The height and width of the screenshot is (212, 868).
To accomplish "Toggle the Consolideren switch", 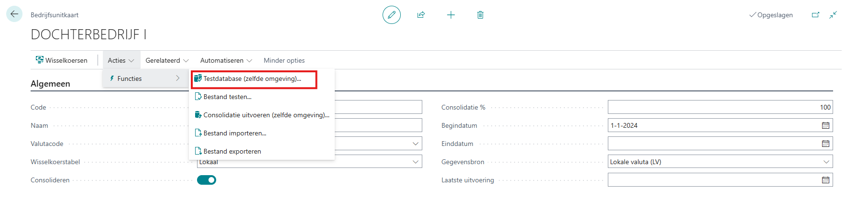I will (207, 180).
